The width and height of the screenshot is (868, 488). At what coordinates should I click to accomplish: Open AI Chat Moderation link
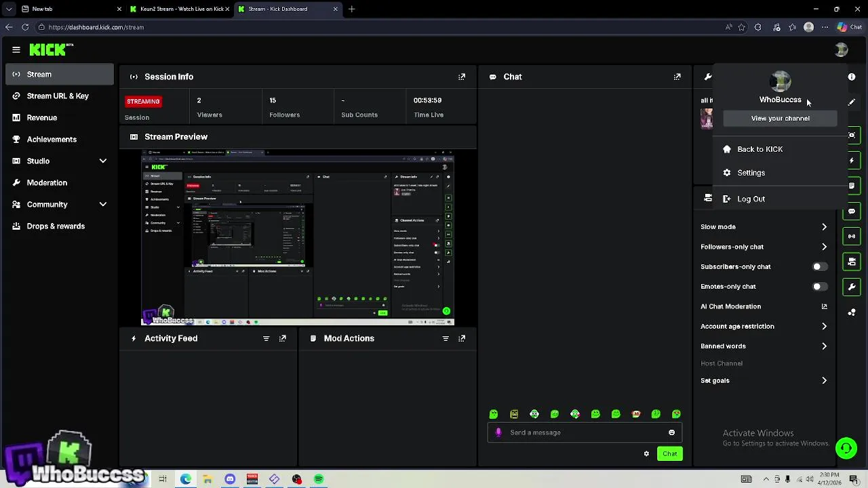(764, 306)
